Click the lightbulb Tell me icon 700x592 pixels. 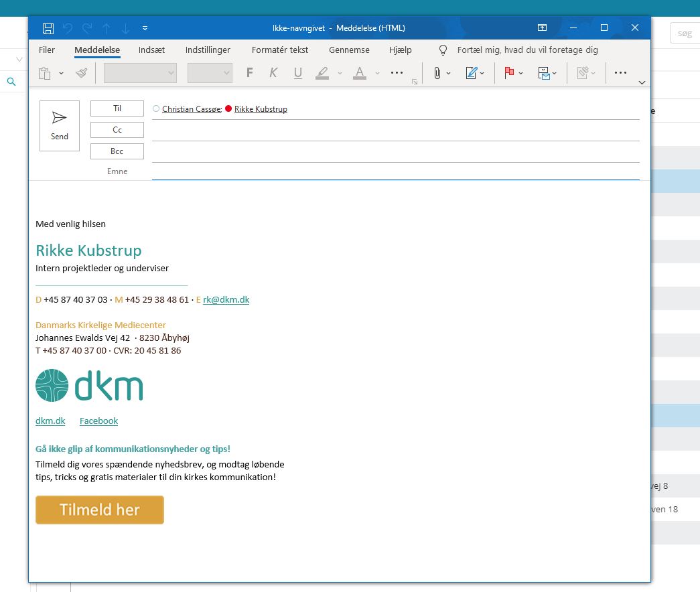point(443,50)
